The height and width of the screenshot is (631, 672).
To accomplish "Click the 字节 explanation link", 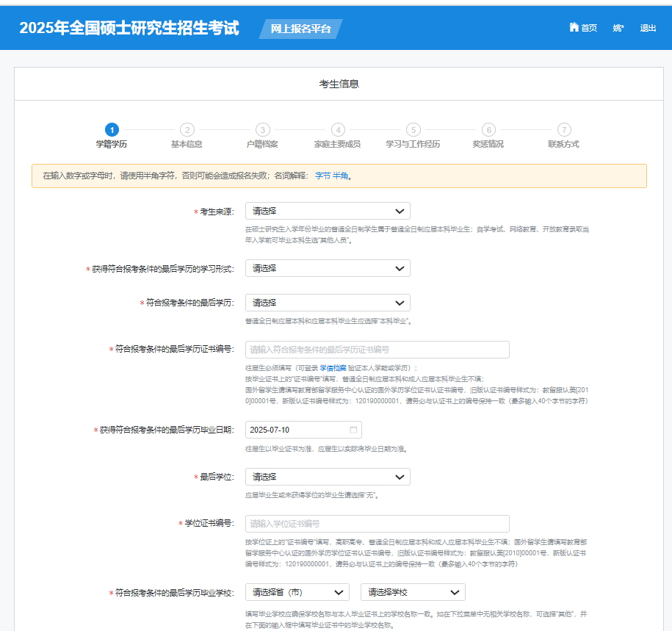I will [322, 176].
